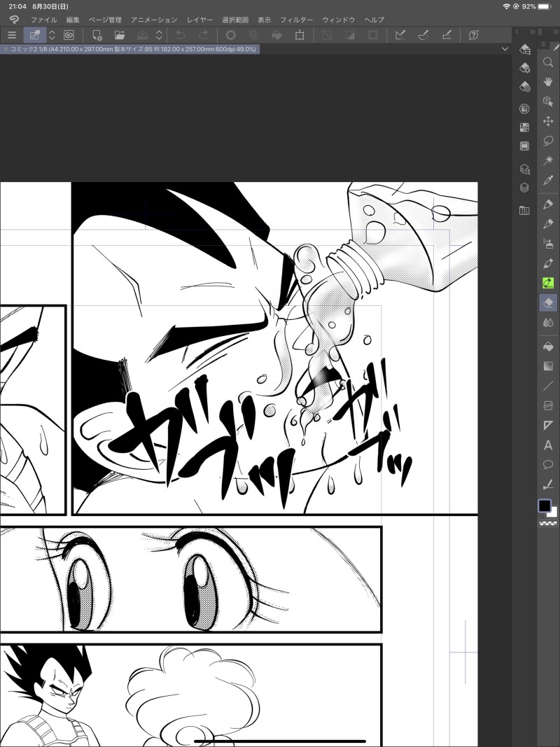Select the Airbrush spray tool

(x=547, y=244)
